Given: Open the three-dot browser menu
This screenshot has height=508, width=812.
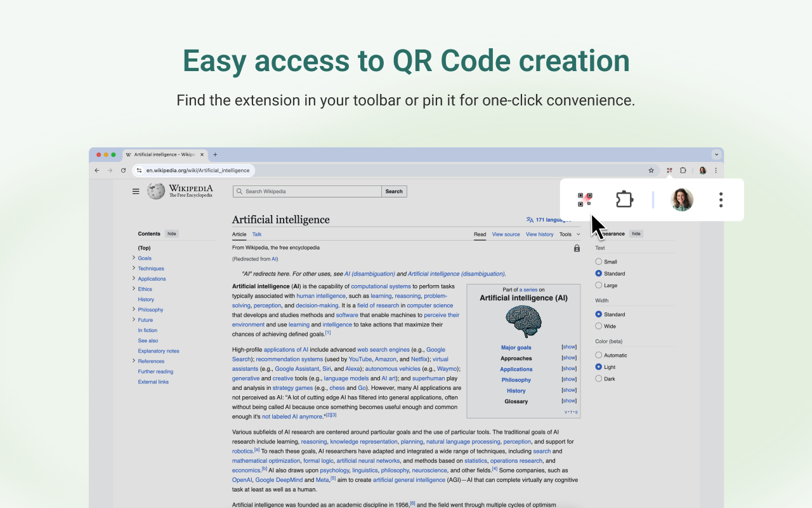Looking at the screenshot, I should tap(721, 199).
